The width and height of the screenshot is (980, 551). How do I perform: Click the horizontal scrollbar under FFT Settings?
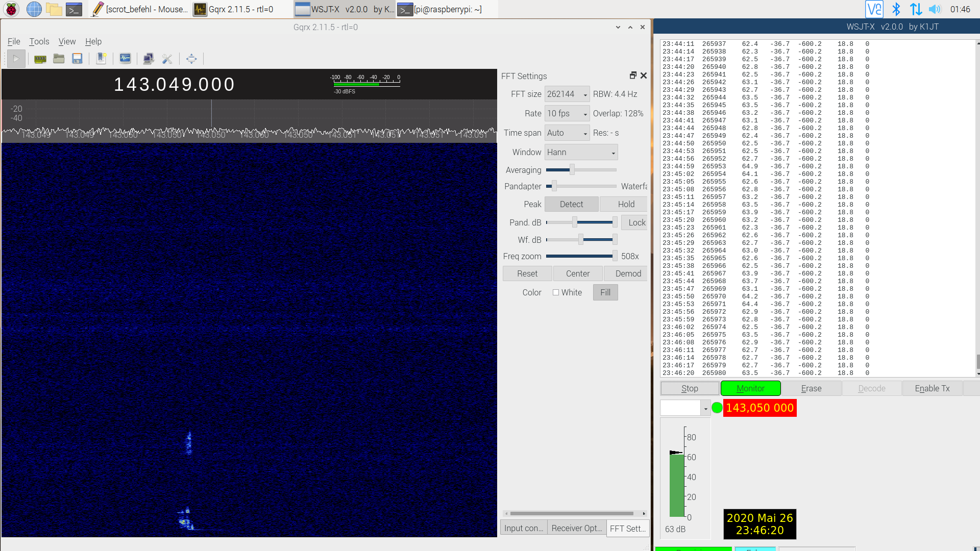click(575, 513)
